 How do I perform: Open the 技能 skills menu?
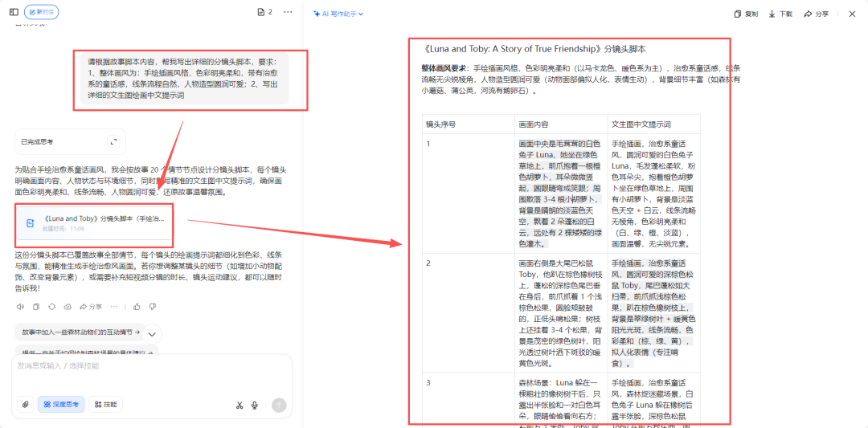[x=105, y=405]
